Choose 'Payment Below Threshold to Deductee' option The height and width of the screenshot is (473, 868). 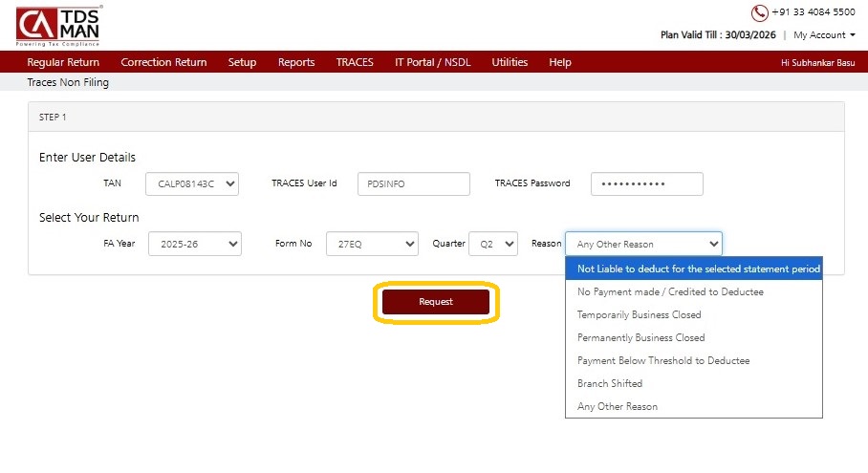click(x=663, y=360)
